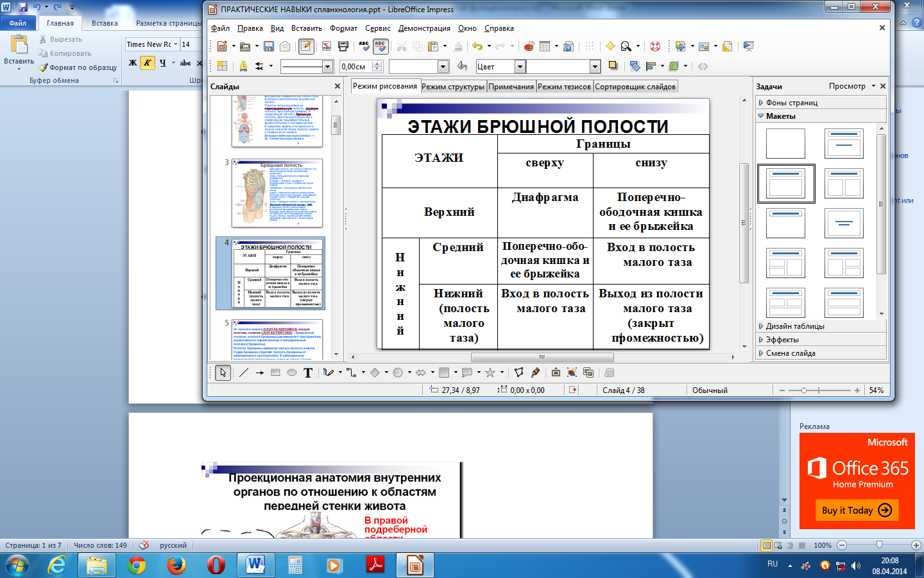
Task: Run spelling check (ABC icon)
Action: 364,46
